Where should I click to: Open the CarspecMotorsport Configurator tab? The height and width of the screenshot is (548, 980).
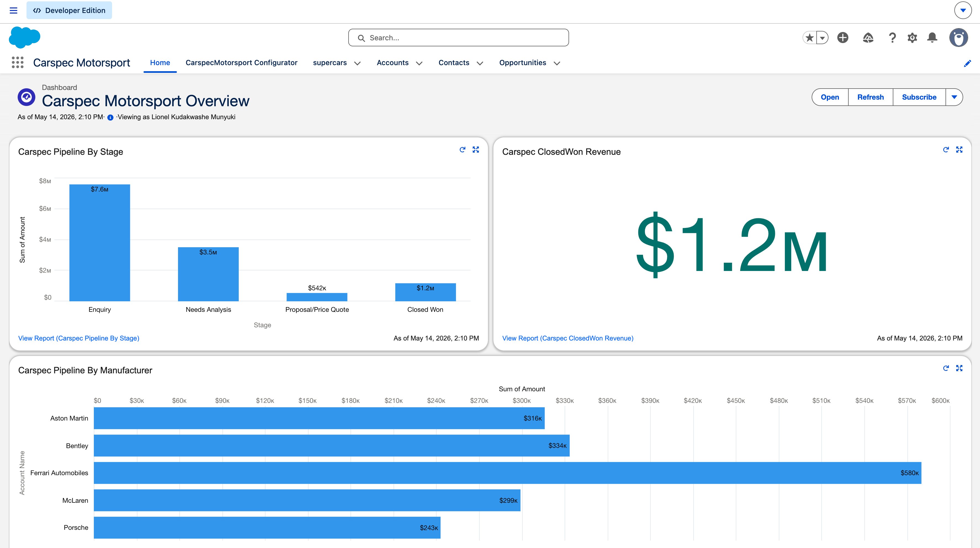tap(241, 63)
